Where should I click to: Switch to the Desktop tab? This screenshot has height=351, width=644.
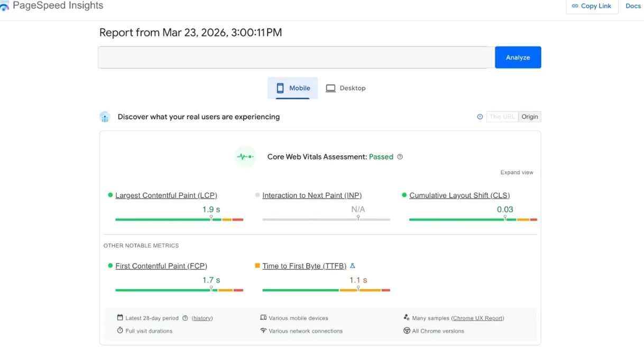pyautogui.click(x=346, y=88)
